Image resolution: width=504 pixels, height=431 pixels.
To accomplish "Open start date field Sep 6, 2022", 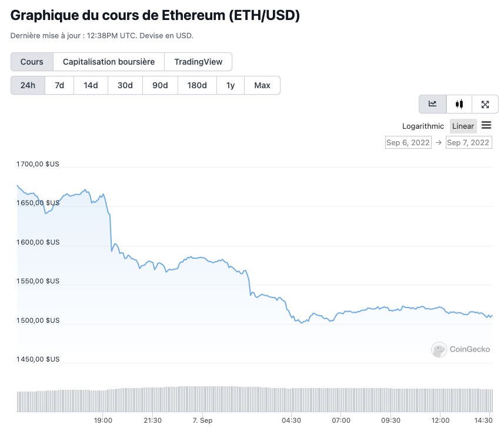I will click(408, 142).
